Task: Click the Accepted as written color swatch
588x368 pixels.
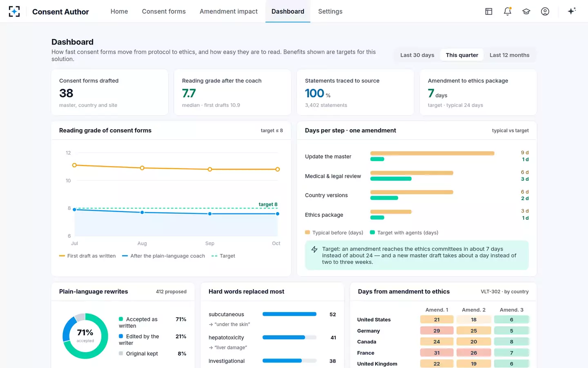Action: [121, 319]
